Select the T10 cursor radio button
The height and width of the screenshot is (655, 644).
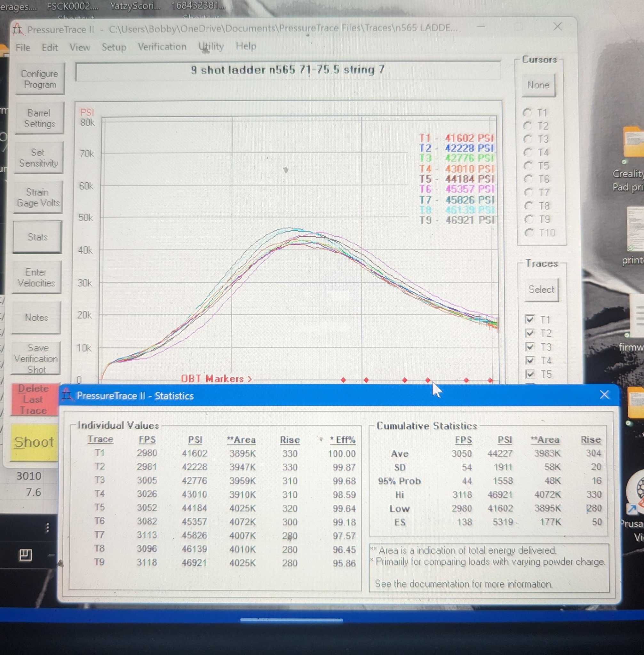(529, 233)
